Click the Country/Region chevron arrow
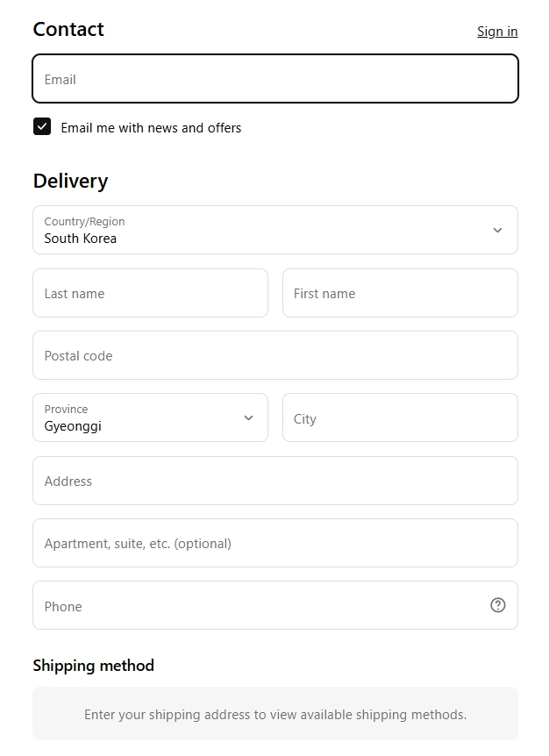This screenshot has height=756, width=549. 497,231
